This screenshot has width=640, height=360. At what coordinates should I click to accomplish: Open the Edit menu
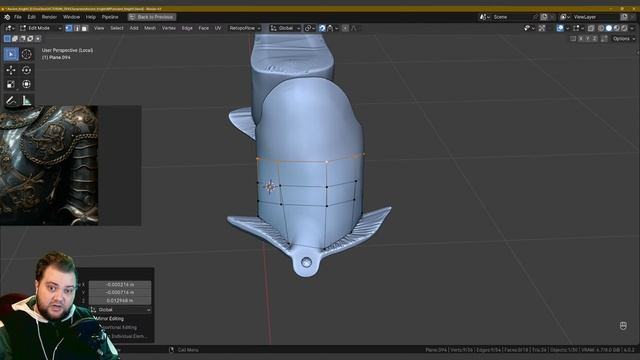pos(31,17)
